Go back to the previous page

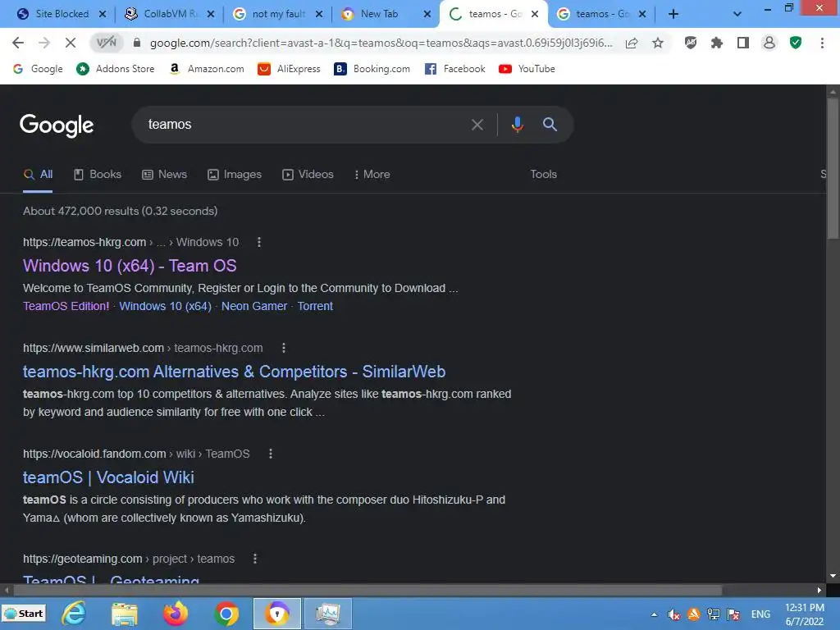point(18,43)
